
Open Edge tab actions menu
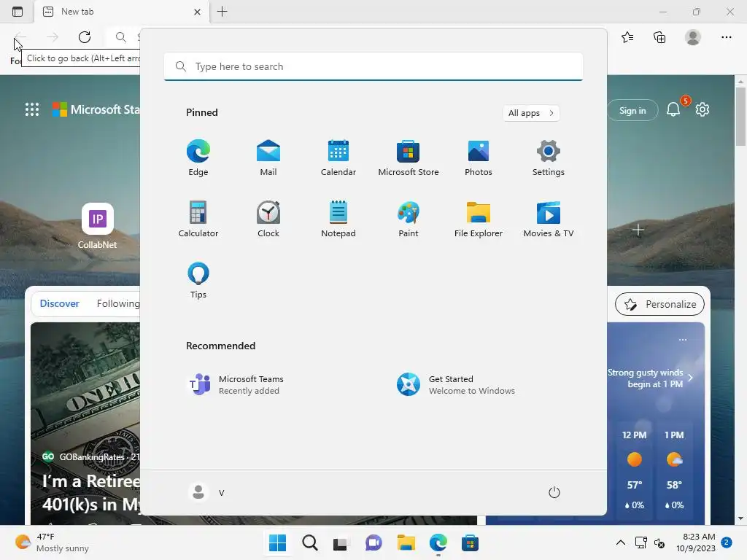(x=18, y=12)
